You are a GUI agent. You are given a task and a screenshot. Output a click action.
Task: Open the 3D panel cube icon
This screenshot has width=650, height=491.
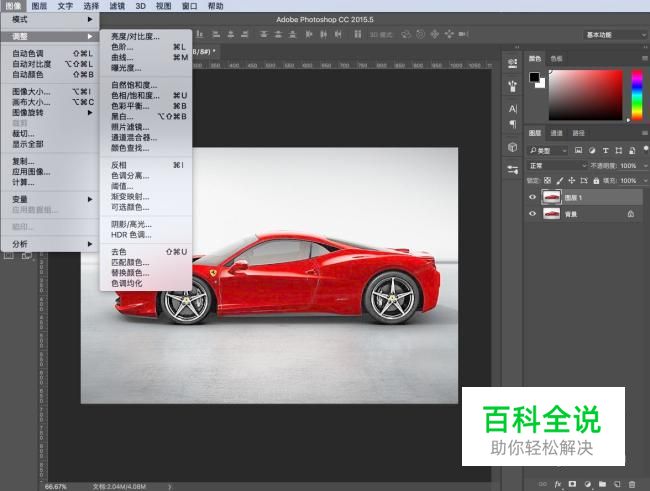click(x=513, y=147)
